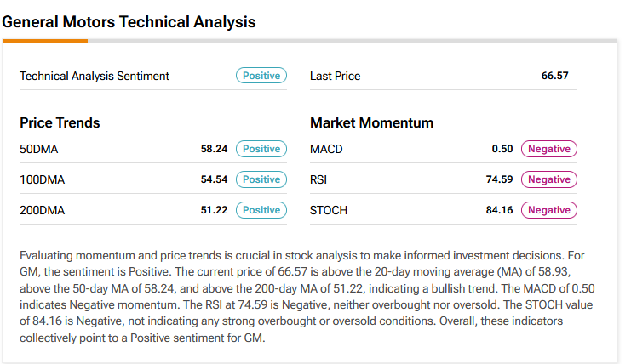631x364 pixels.
Task: Select the General Motors Technical Analysis heading
Action: pyautogui.click(x=129, y=21)
